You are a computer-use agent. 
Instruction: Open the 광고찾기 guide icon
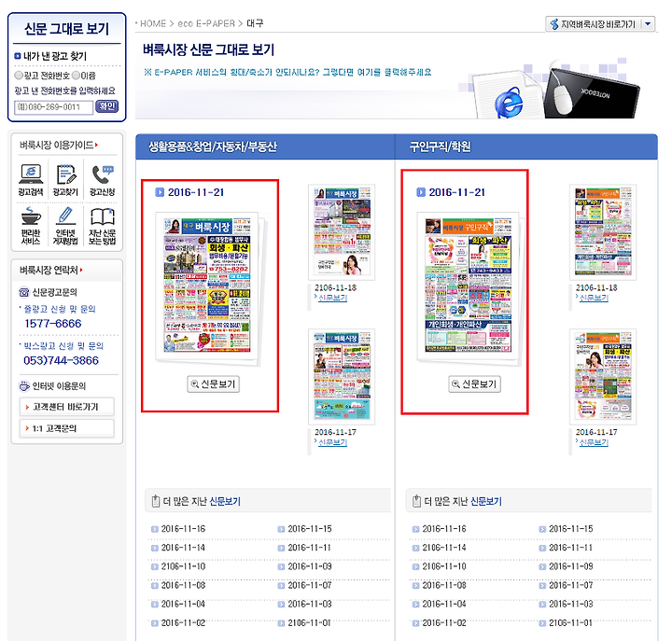[x=65, y=180]
